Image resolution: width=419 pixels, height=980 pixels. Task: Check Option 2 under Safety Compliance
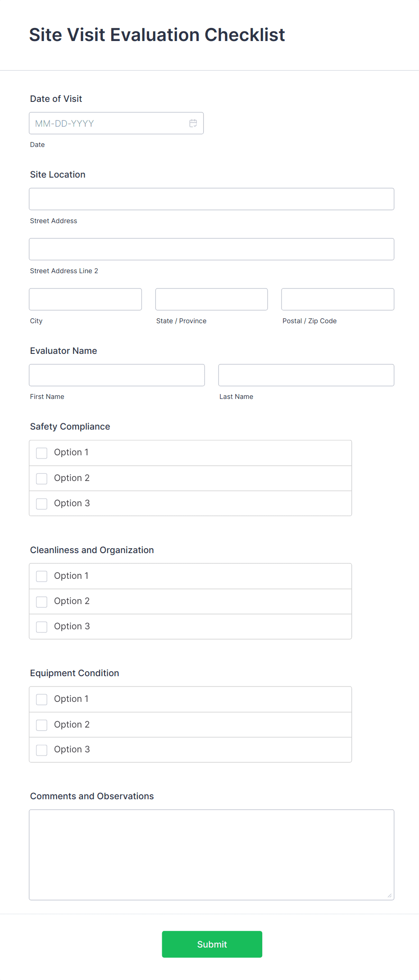click(x=41, y=478)
